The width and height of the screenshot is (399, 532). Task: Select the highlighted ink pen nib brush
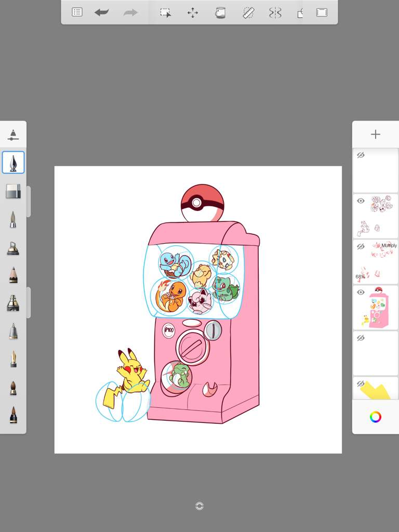[x=13, y=163]
